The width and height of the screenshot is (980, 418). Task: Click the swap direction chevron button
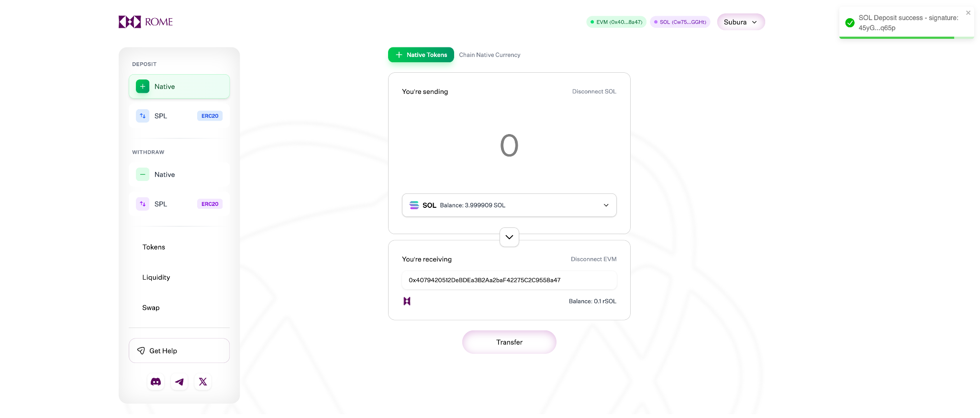point(509,237)
